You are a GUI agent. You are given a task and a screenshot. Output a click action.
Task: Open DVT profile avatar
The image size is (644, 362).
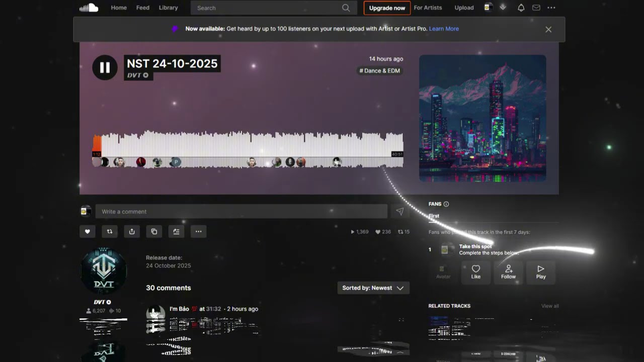(103, 271)
